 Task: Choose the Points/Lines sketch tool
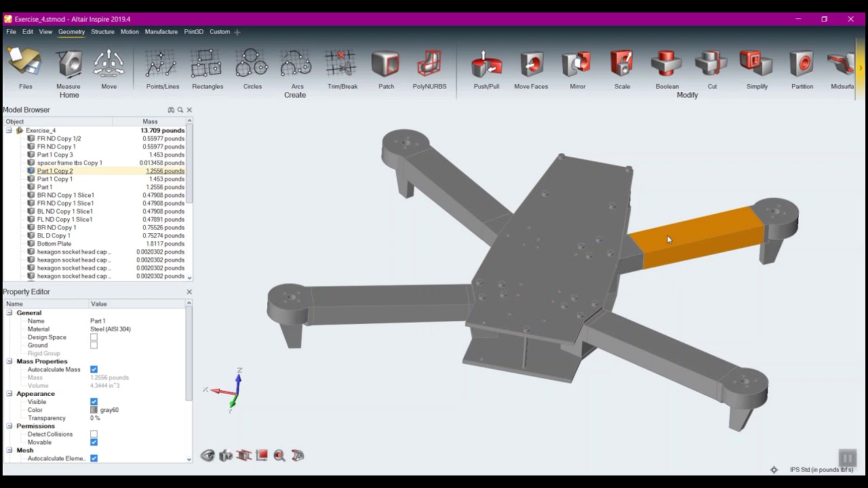162,68
